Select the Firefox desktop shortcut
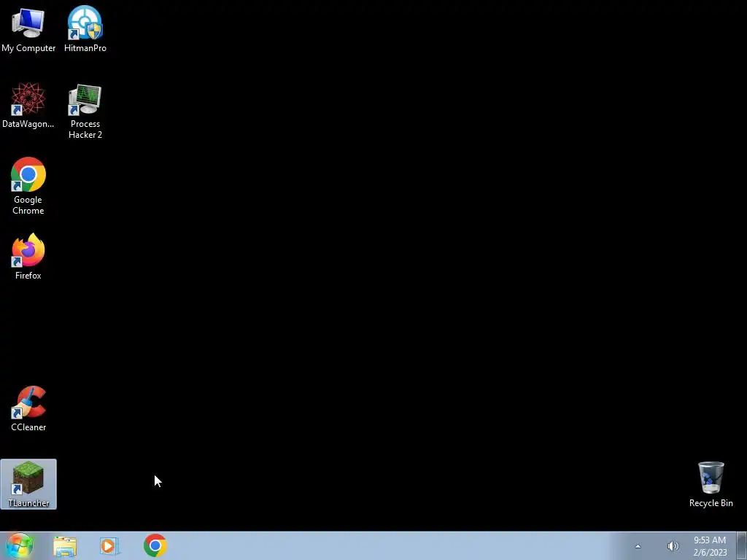747x560 pixels. click(28, 257)
